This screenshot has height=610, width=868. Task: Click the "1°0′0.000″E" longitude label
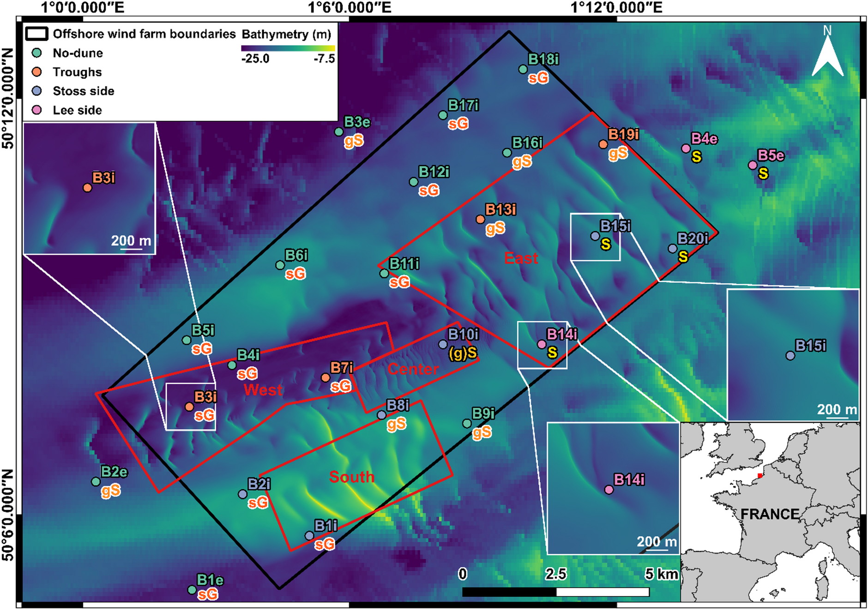click(x=83, y=8)
